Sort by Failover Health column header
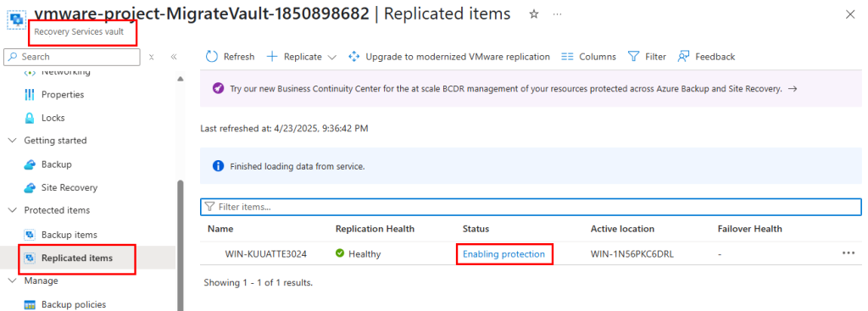868x311 pixels. click(749, 229)
